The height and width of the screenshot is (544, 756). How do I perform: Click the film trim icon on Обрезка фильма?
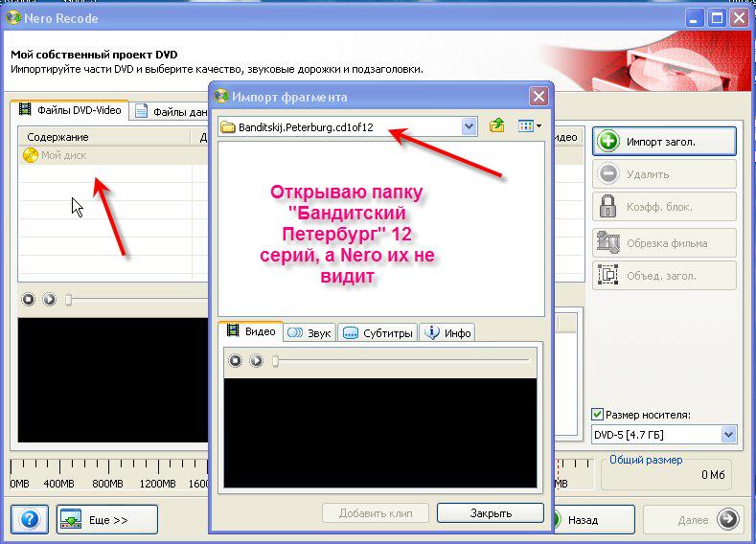click(608, 242)
